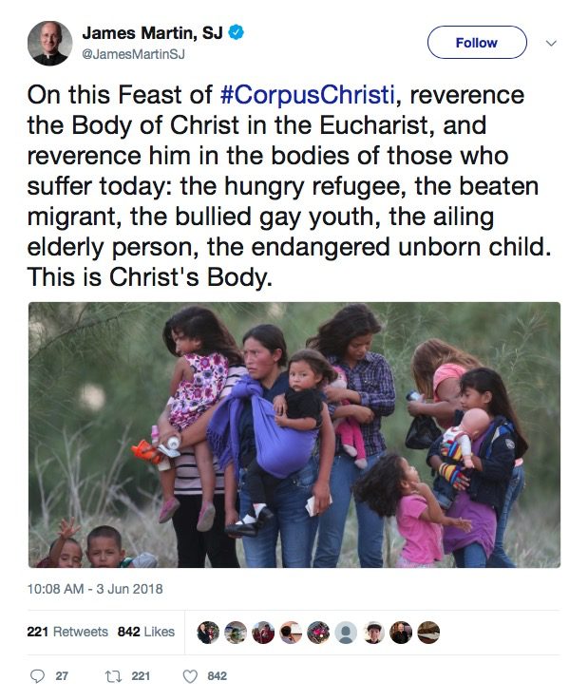The image size is (588, 700).
Task: Open the 10:08 AM - 3 Jun 2018 timestamp
Action: tap(95, 589)
